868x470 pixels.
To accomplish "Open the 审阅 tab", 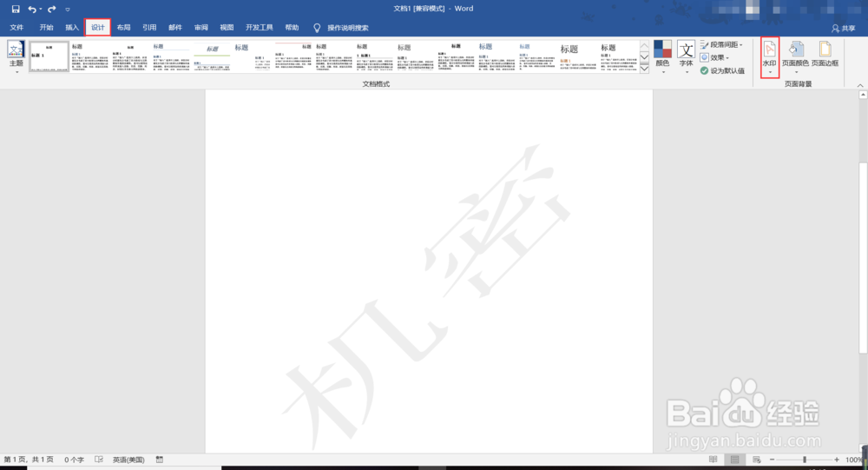I will (x=201, y=27).
